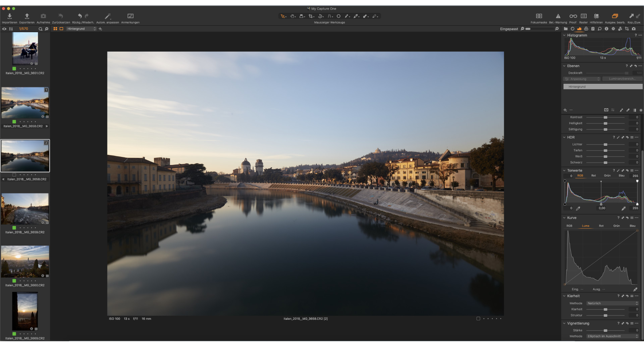Adjust the Kontrast slider
This screenshot has height=362, width=644.
click(605, 117)
